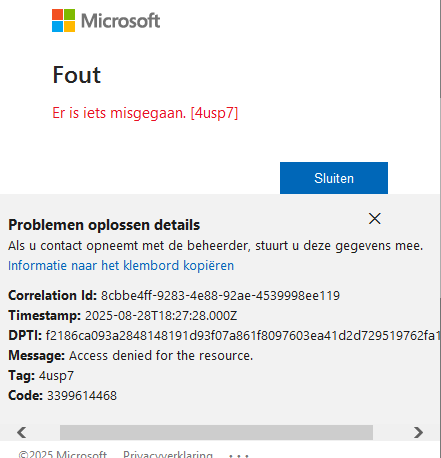The height and width of the screenshot is (458, 441).
Task: Click the Fout heading
Action: 77,75
